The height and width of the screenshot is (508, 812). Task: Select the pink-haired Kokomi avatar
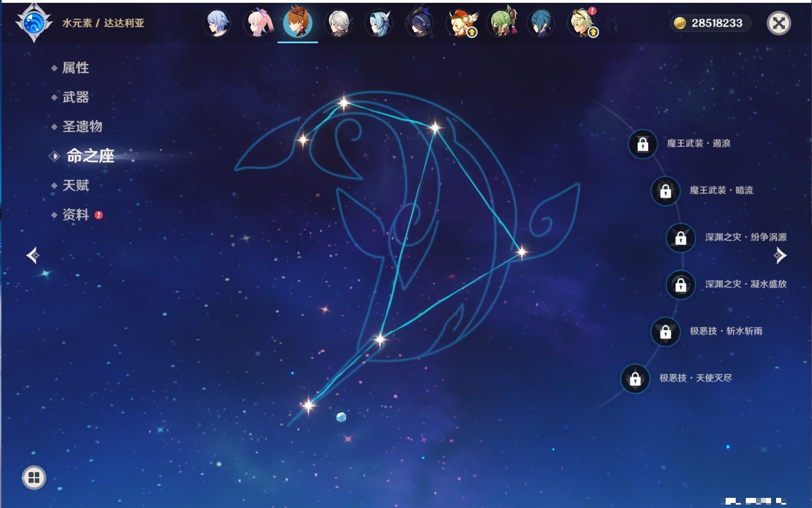point(258,24)
